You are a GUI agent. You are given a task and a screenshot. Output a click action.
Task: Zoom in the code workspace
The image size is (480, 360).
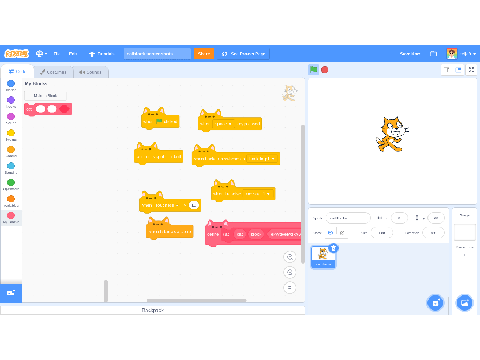click(290, 257)
